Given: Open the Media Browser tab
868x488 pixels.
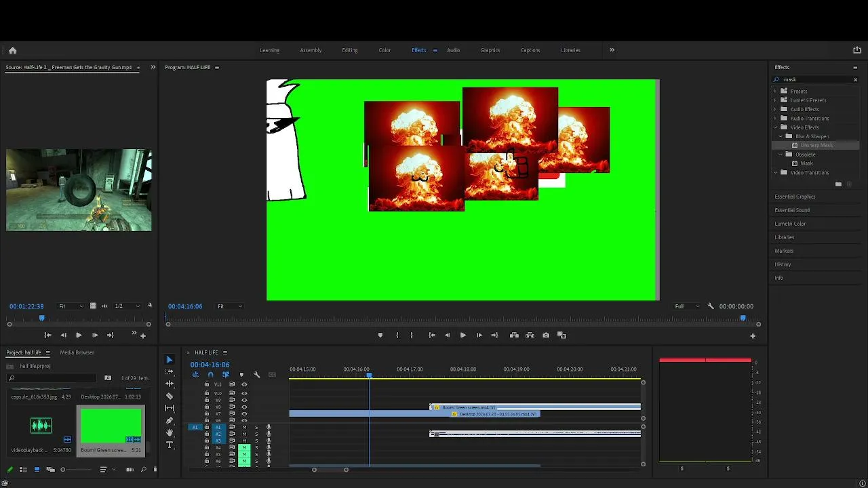Looking at the screenshot, I should coord(77,352).
